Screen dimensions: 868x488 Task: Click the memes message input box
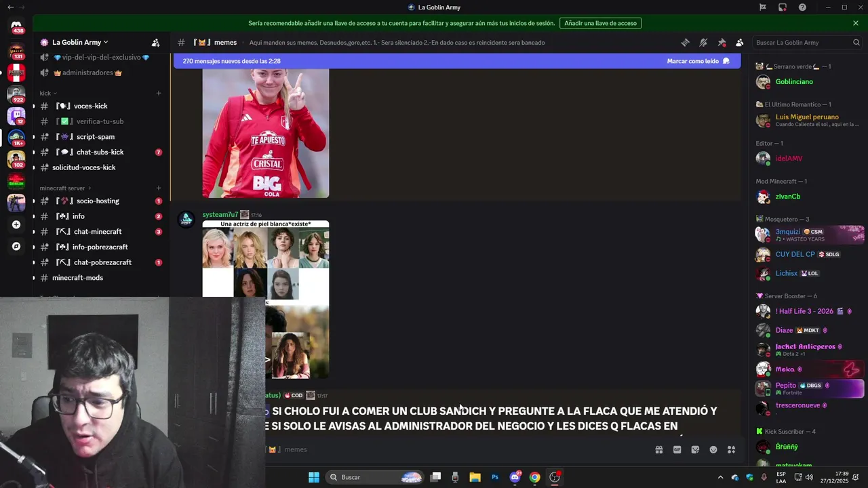pos(461,449)
